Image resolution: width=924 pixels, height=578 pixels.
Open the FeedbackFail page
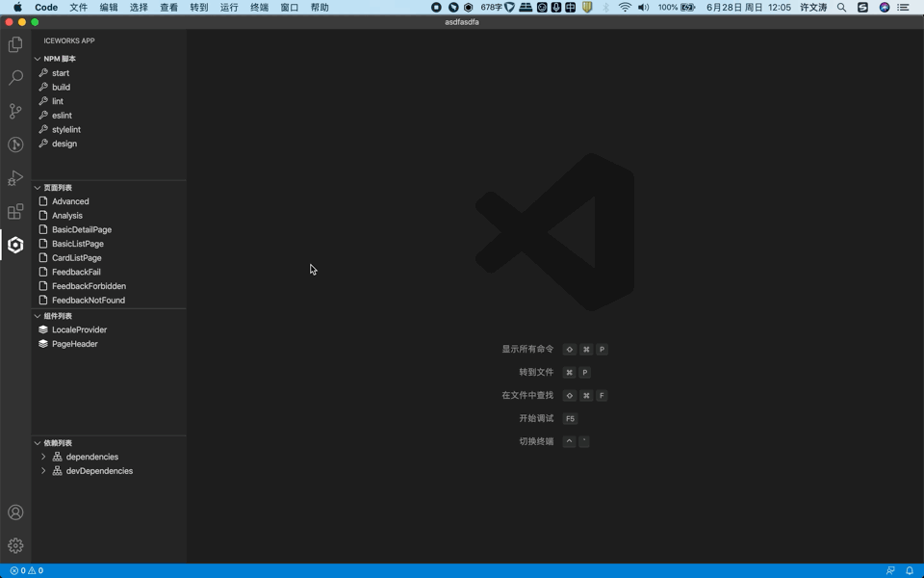109,273
